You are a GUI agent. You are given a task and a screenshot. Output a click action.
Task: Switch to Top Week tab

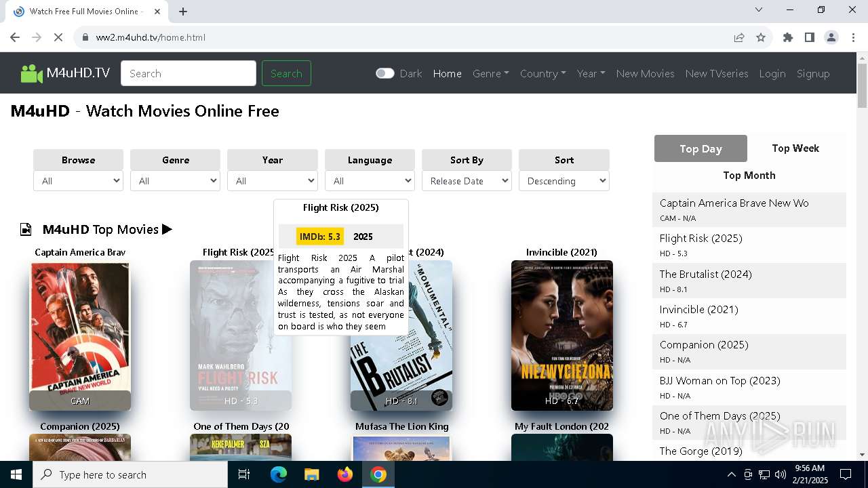coord(795,148)
